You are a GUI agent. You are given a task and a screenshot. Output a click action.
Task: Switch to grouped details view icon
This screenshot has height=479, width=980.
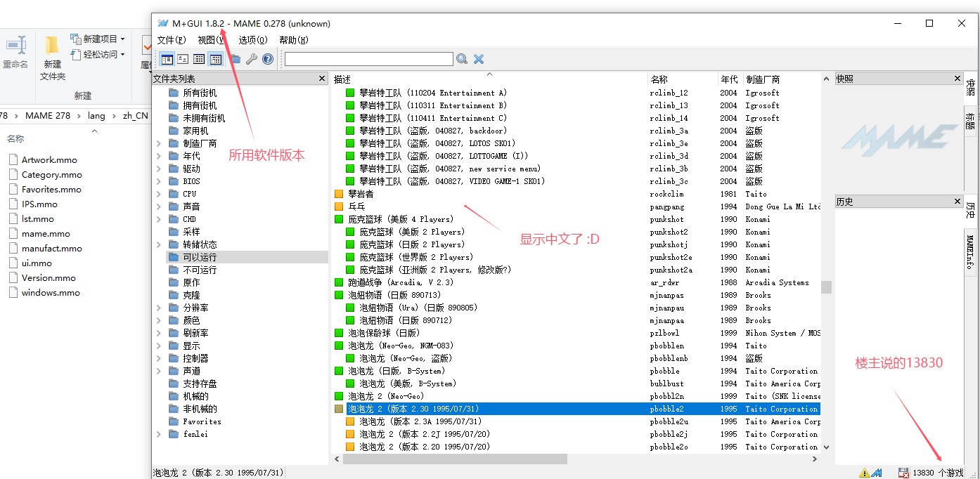coord(215,59)
